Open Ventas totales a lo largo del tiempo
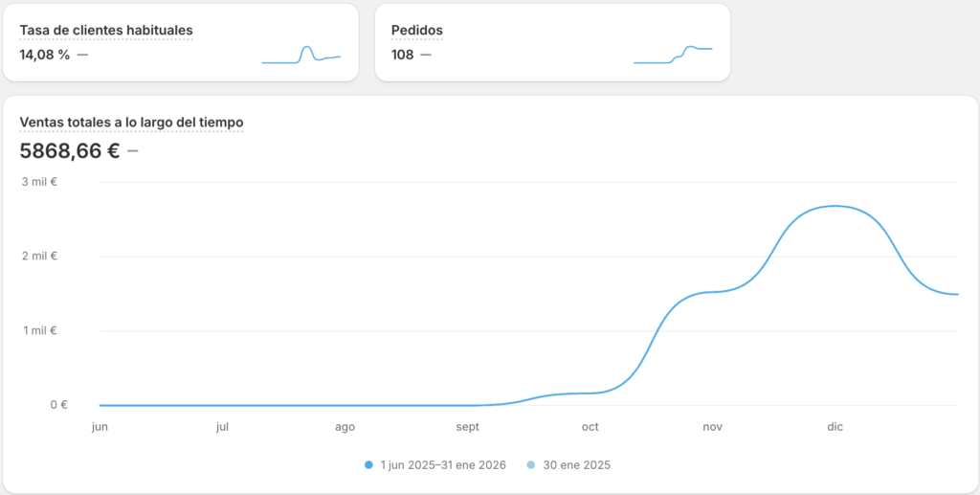 pos(131,123)
